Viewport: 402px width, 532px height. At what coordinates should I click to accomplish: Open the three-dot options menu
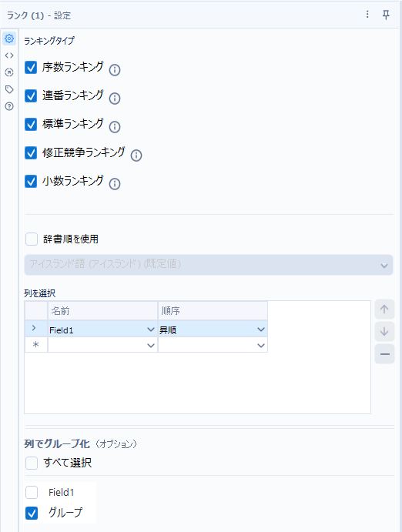(367, 14)
